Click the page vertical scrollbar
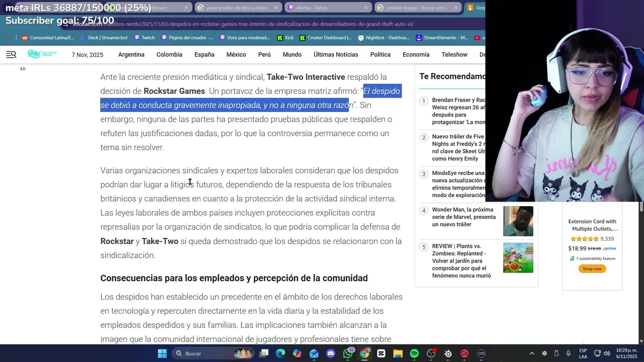Viewport: 644px width, 362px height. [x=641, y=207]
